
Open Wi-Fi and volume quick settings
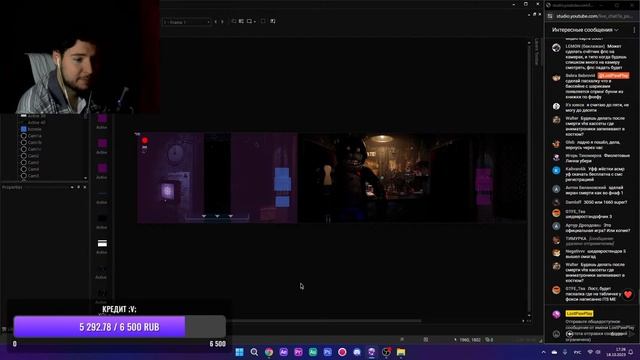point(594,352)
